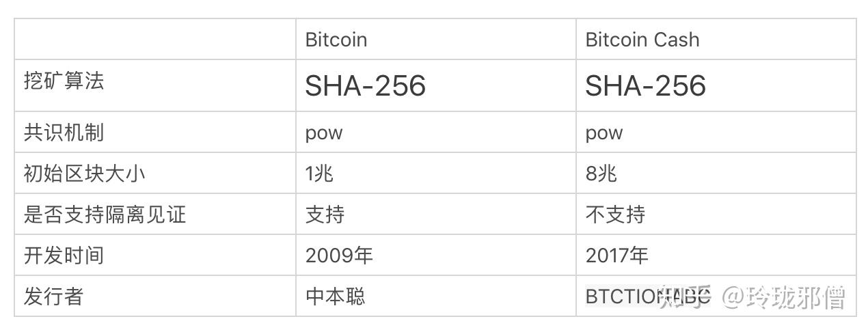Select the 发行者 row label
This screenshot has width=868, height=332.
54,296
